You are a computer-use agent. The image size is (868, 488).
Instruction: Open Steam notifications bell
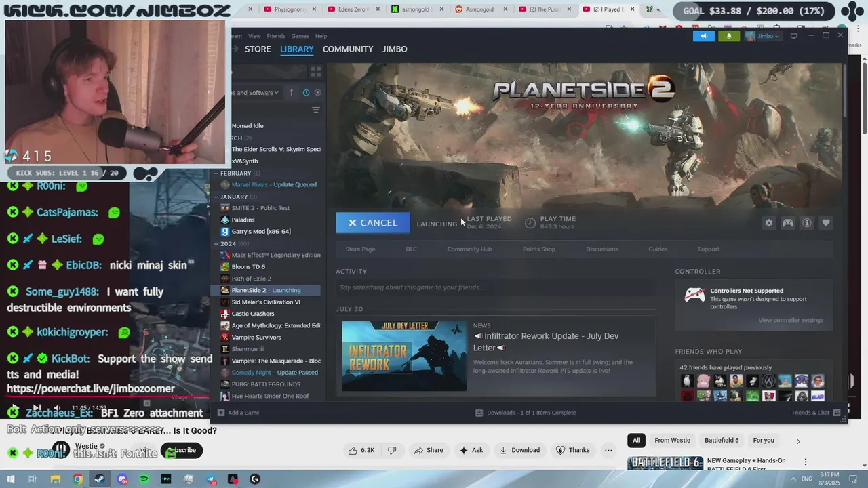point(729,36)
